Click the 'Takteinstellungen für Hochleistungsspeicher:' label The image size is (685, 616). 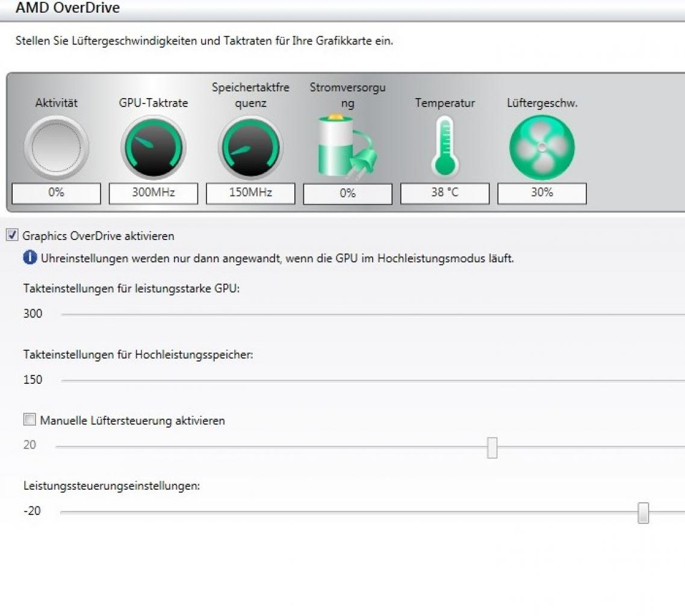pyautogui.click(x=138, y=354)
